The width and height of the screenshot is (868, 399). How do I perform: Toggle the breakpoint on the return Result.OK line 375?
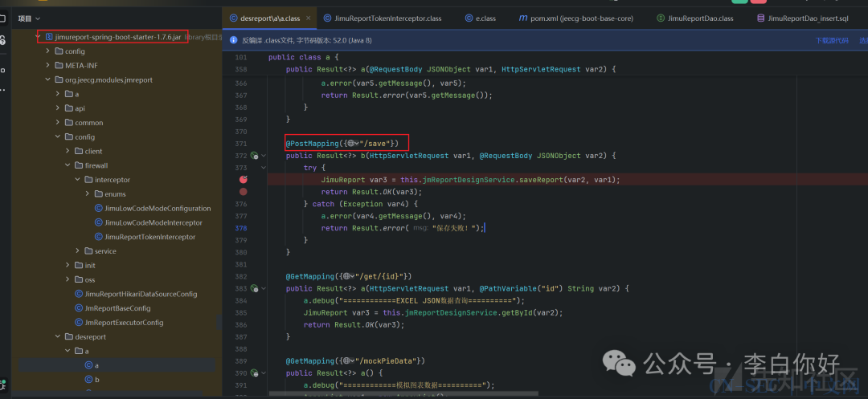(243, 192)
